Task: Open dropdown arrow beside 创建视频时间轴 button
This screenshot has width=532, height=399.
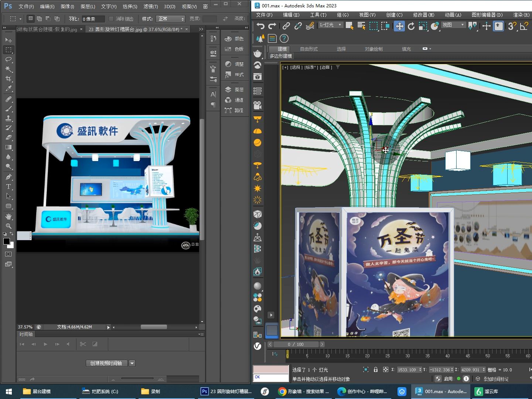Action: [132, 363]
